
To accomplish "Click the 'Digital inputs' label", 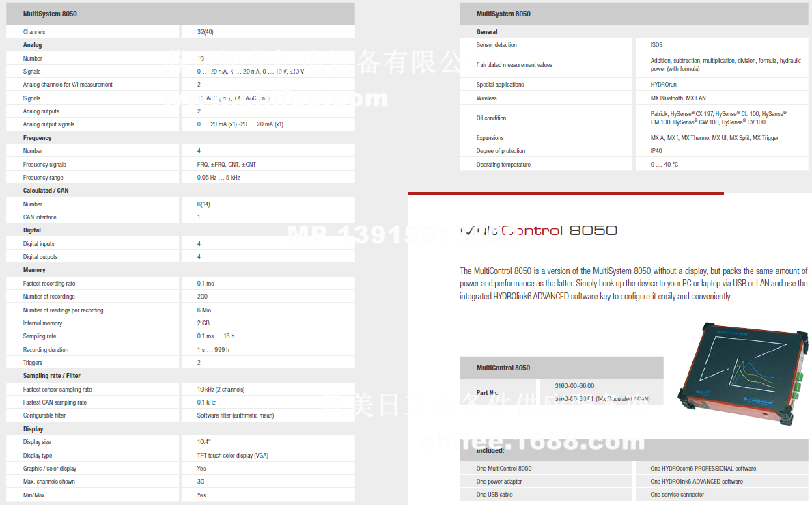I will 38,244.
